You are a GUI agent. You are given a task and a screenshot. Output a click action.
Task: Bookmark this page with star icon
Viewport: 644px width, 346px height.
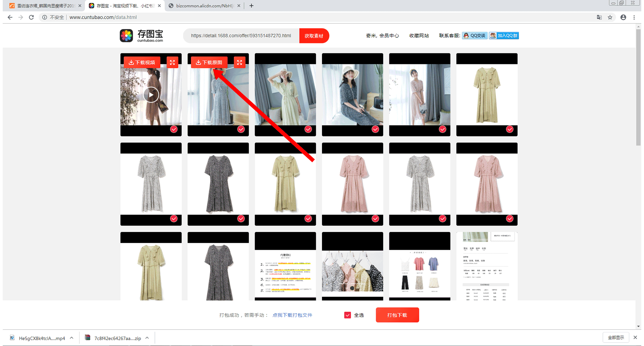(610, 17)
